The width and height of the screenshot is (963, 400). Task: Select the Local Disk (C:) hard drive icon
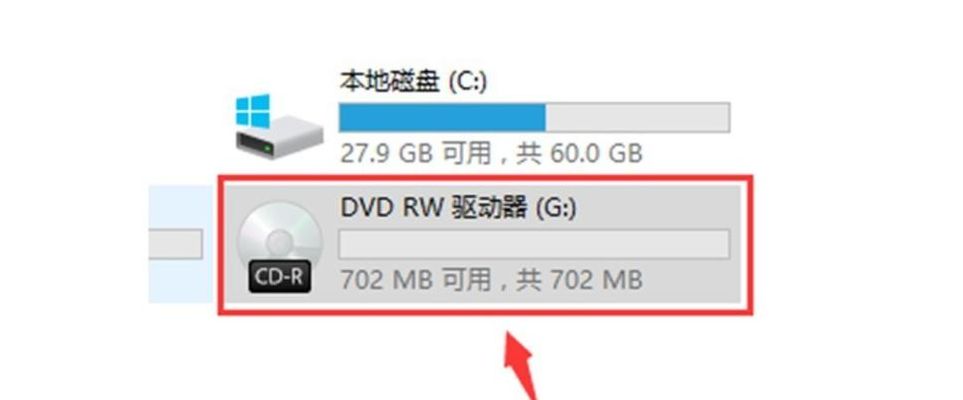pos(279,126)
